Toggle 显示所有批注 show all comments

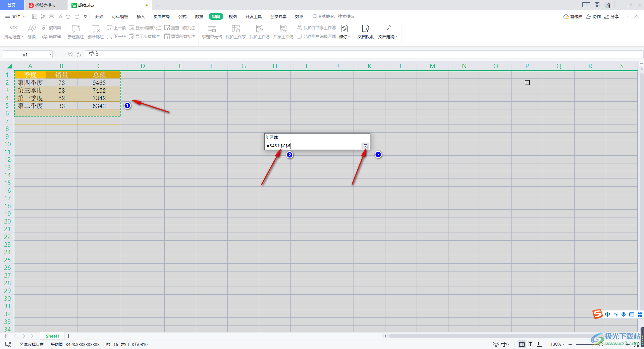click(145, 36)
